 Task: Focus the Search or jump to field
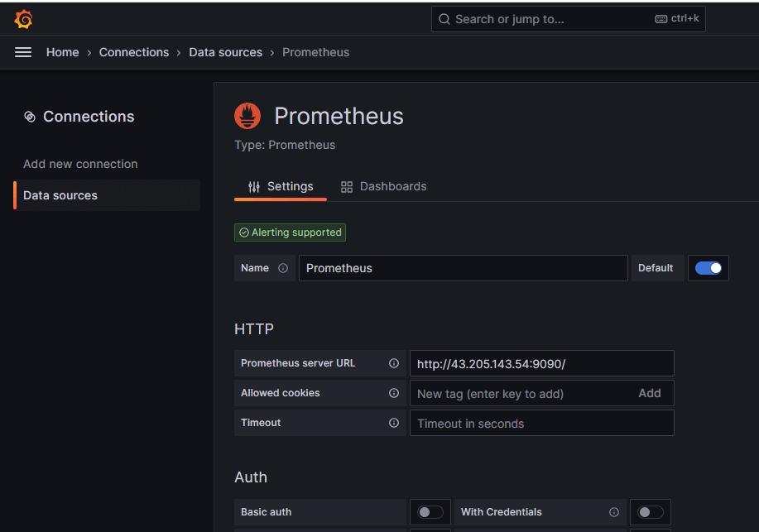(x=569, y=19)
